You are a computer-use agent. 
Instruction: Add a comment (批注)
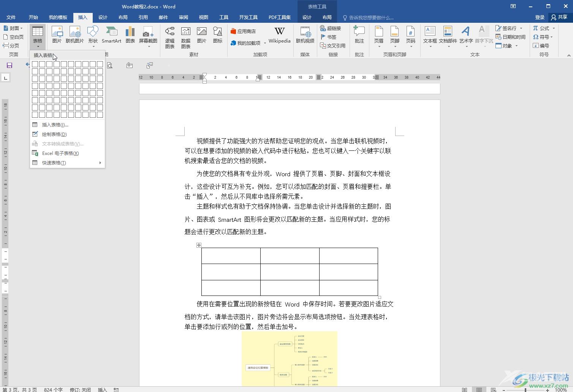[x=359, y=35]
